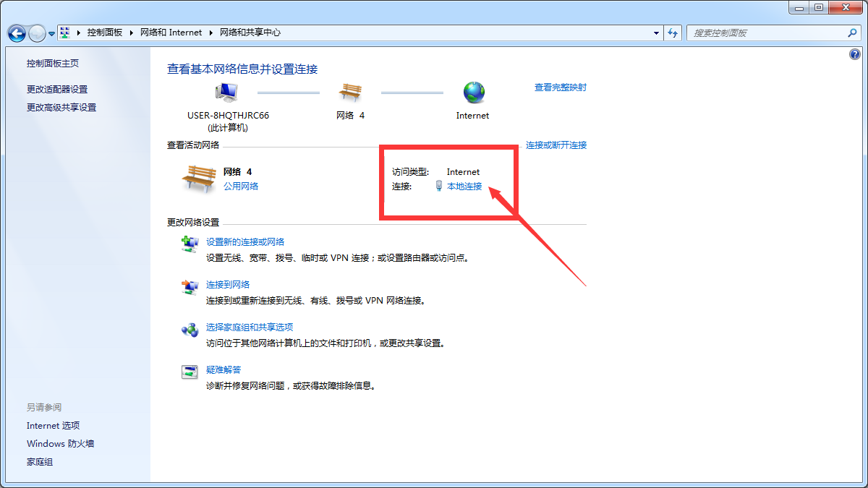
Task: Click the search magnifier icon
Action: [852, 33]
